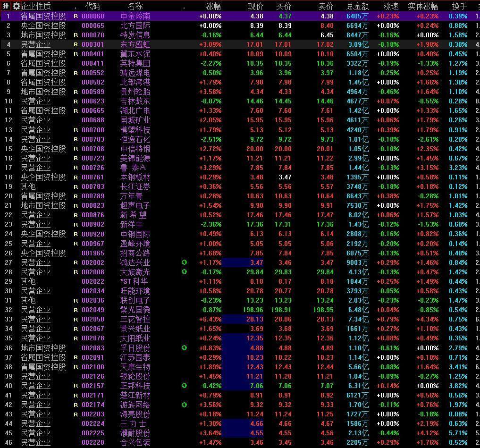Select the stock 国城矿业
The image size is (480, 448).
point(135,120)
